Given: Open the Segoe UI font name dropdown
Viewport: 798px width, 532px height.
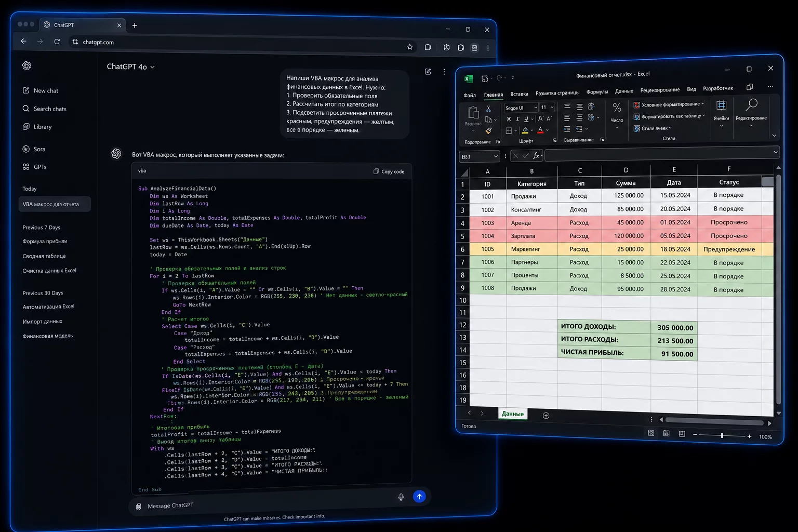Looking at the screenshot, I should pyautogui.click(x=535, y=108).
